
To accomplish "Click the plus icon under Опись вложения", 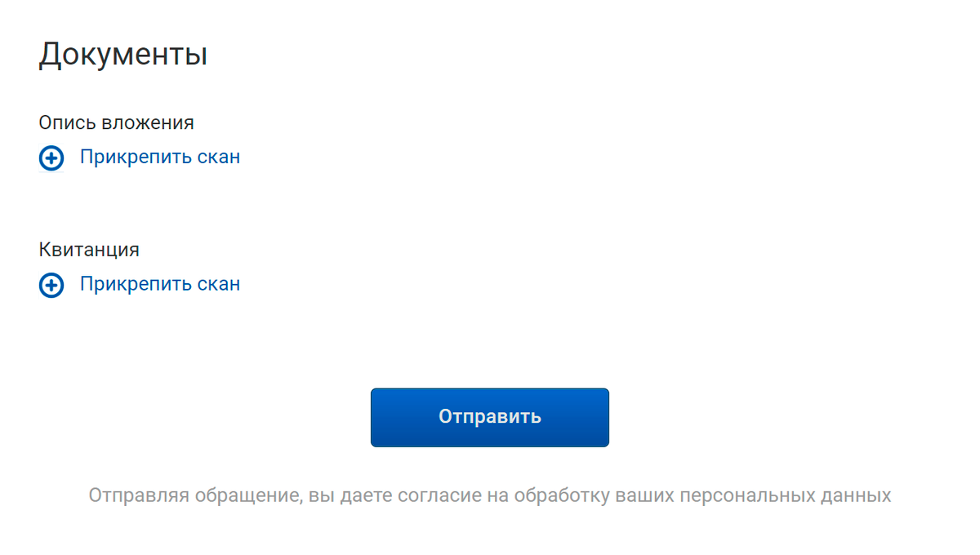I will pos(51,158).
